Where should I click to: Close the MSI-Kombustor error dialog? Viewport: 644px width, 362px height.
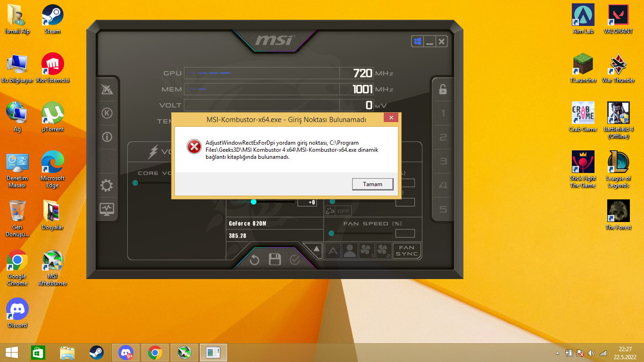(391, 118)
